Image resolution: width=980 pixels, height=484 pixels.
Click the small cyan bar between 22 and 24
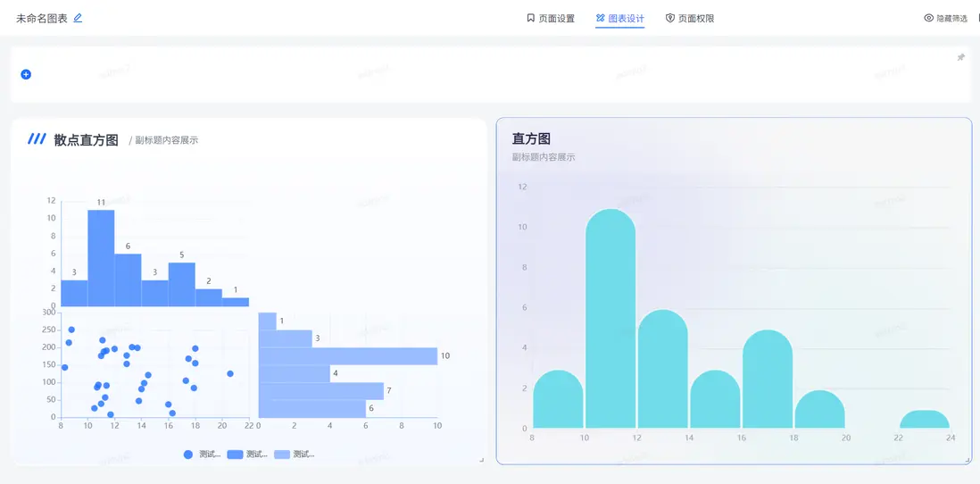[925, 419]
